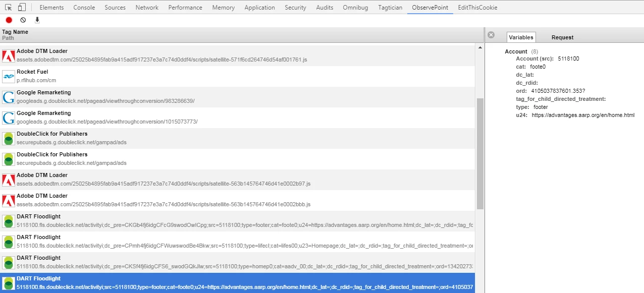Click the scrollbar up arrow of tag list
This screenshot has height=293, width=644.
[x=480, y=47]
